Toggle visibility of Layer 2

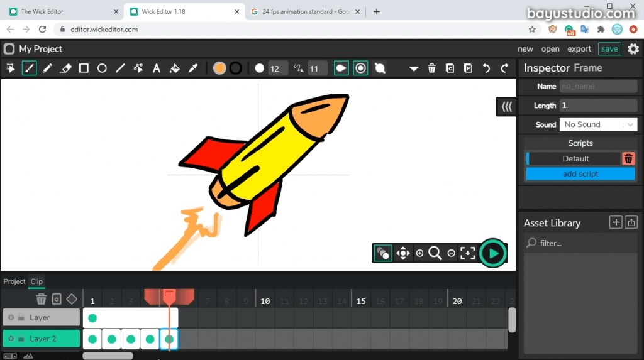11,339
